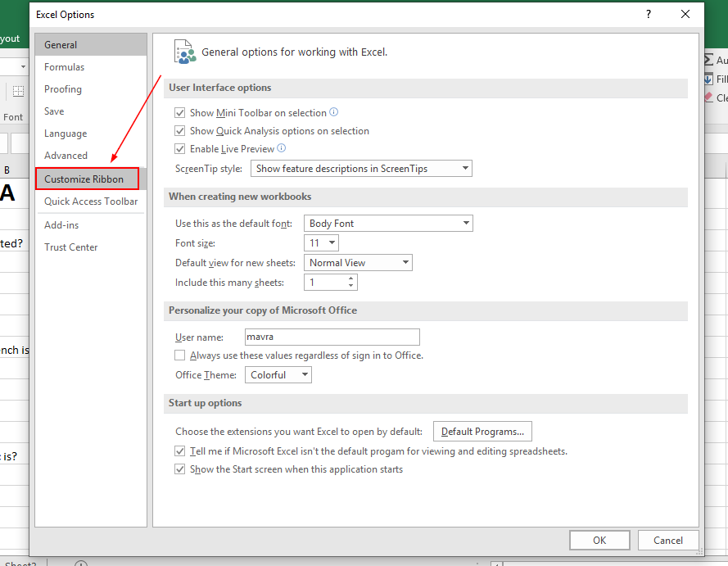This screenshot has width=728, height=566.
Task: Toggle Show Quick Analysis options on selection
Action: click(179, 131)
